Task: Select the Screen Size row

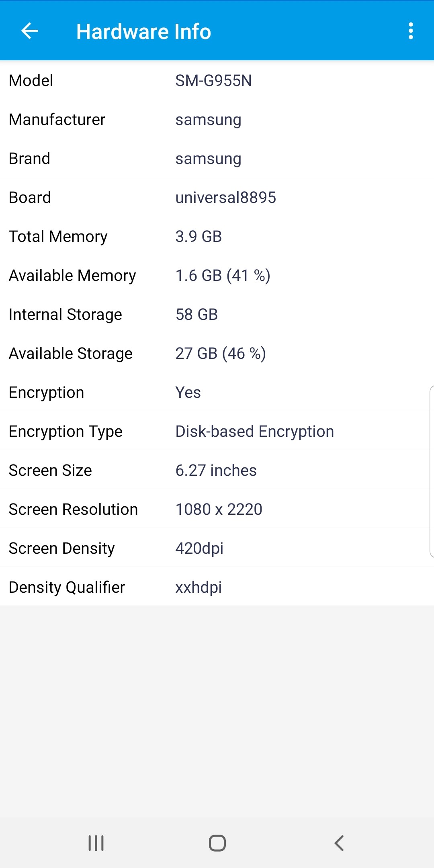Action: point(217,470)
